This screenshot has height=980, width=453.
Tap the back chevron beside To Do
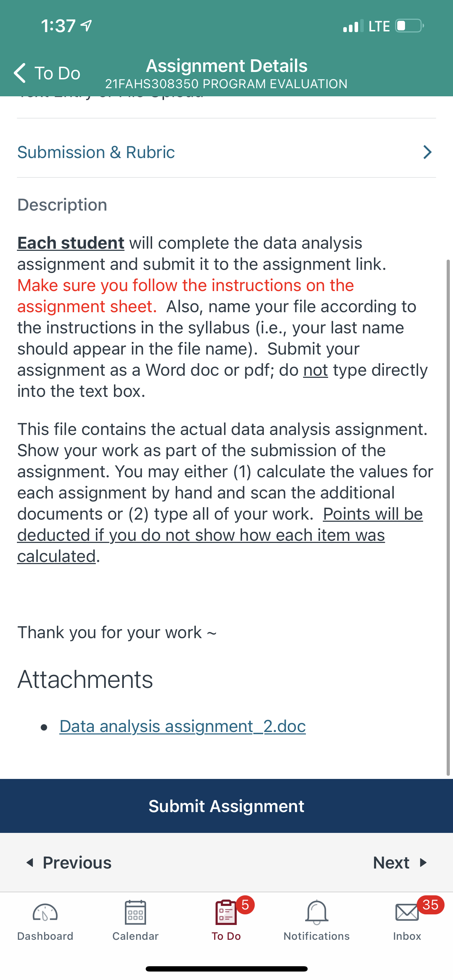(19, 73)
